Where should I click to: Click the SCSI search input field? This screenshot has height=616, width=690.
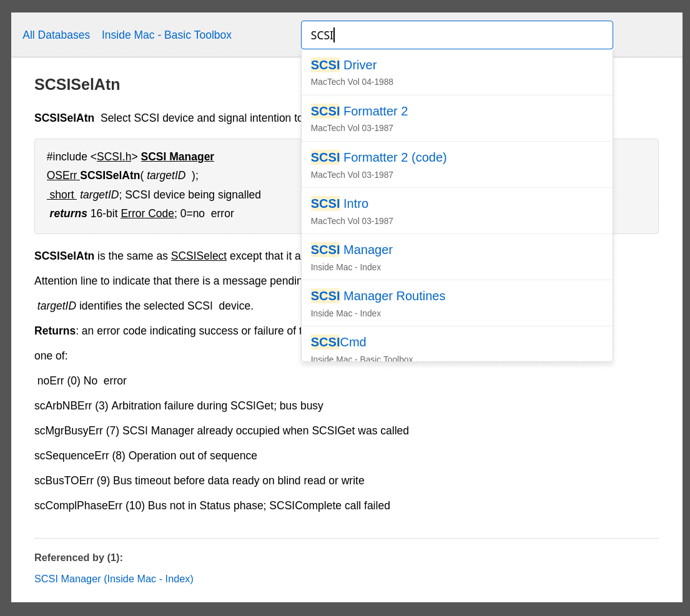click(x=456, y=35)
